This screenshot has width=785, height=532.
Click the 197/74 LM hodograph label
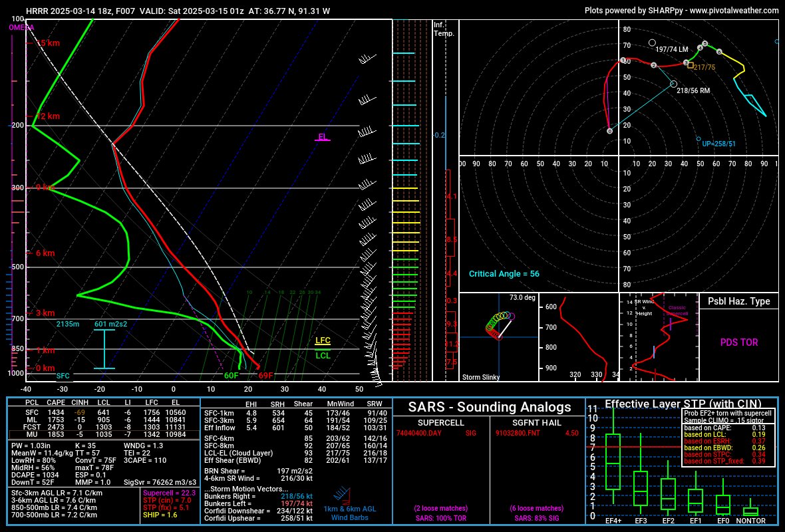tap(672, 50)
